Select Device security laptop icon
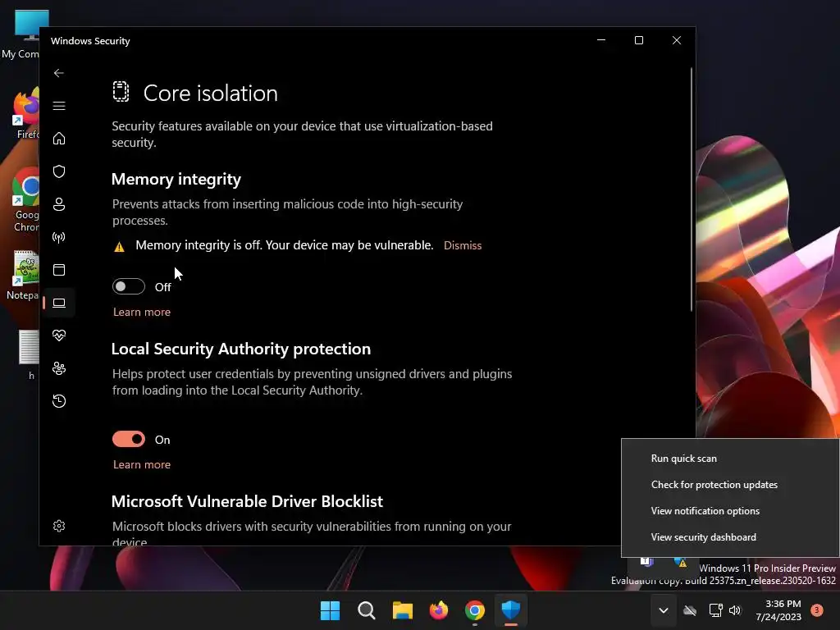Screen dimensions: 840x630 coord(59,303)
